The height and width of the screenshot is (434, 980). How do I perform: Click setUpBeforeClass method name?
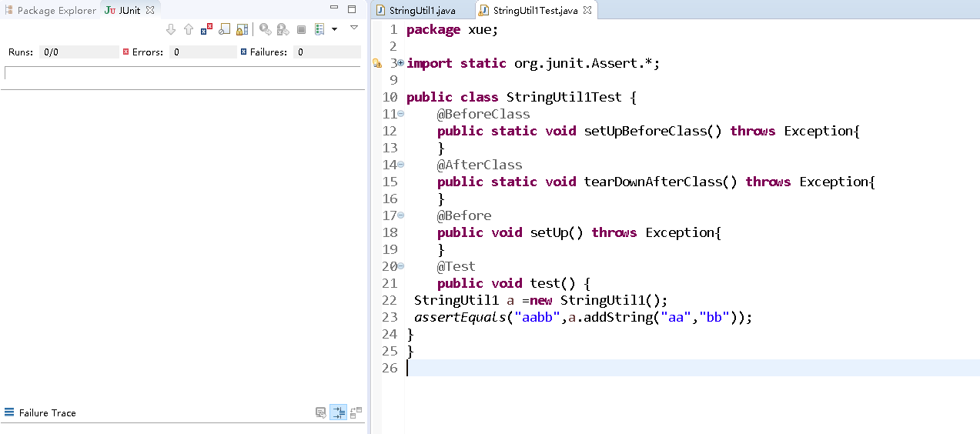[645, 131]
